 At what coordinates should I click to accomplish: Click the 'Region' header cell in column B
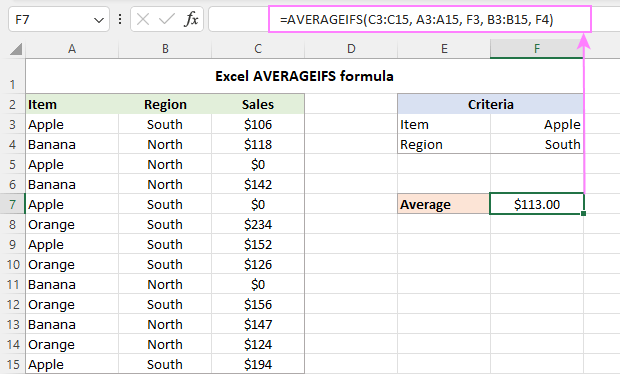click(x=165, y=104)
